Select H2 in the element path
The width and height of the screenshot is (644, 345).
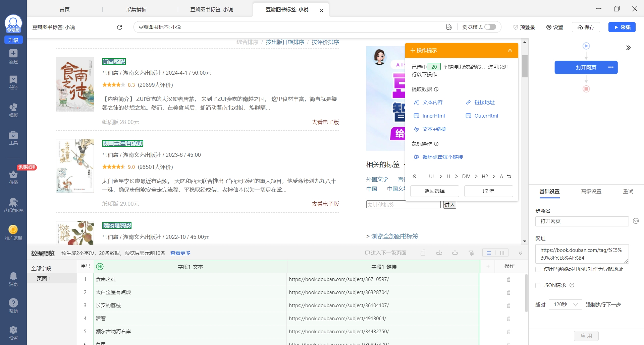[x=485, y=177]
